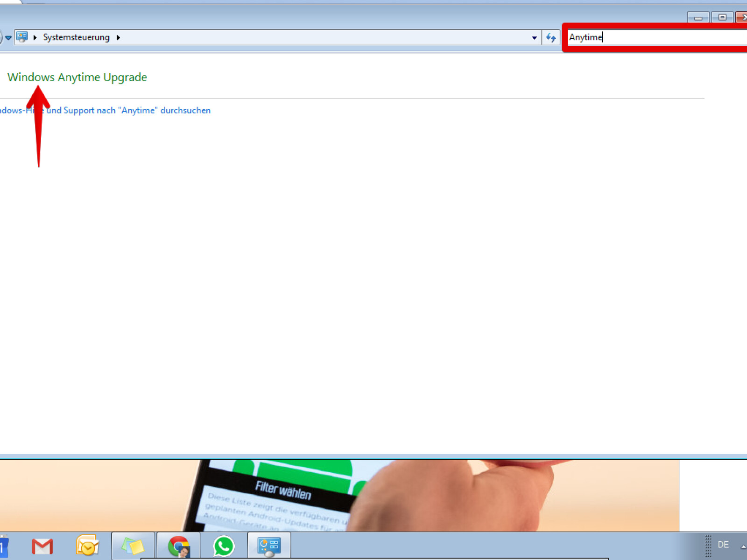Viewport: 747px width, 560px height.
Task: Minimize the Control Panel window
Action: pyautogui.click(x=698, y=18)
